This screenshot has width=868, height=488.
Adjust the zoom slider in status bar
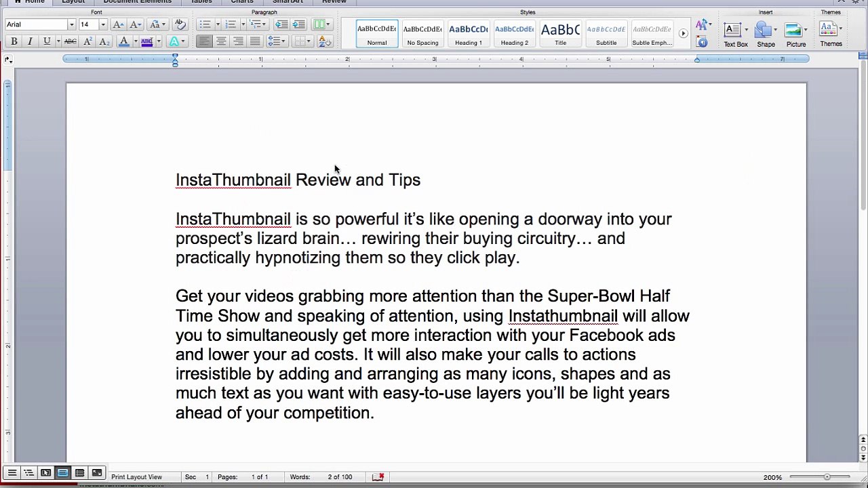point(827,477)
